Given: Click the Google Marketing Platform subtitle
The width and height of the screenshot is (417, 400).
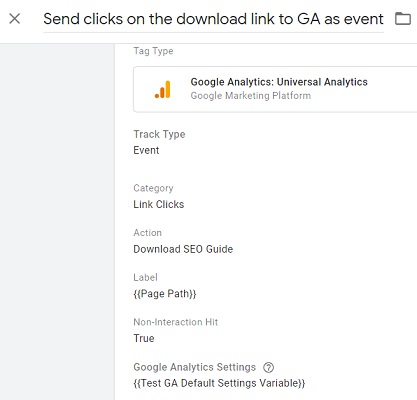Looking at the screenshot, I should click(x=251, y=96).
